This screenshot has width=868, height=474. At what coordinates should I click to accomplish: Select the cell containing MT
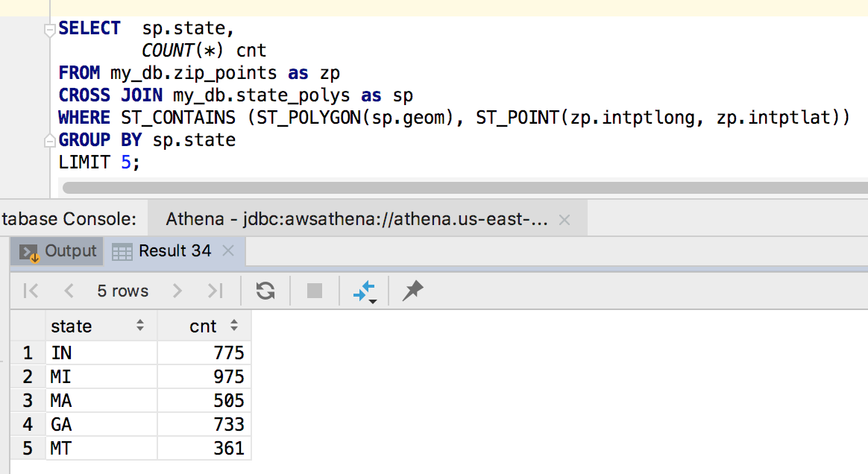click(101, 448)
